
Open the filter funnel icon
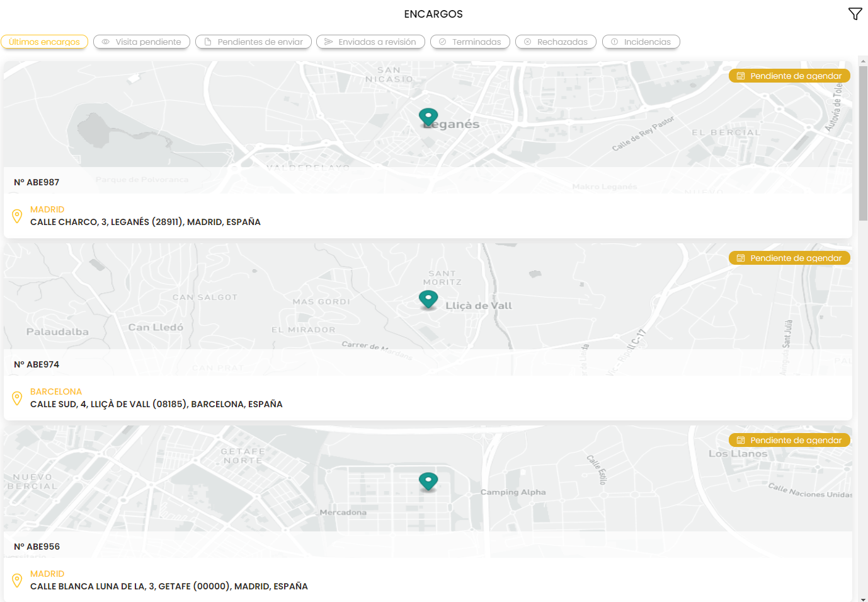[x=855, y=14]
